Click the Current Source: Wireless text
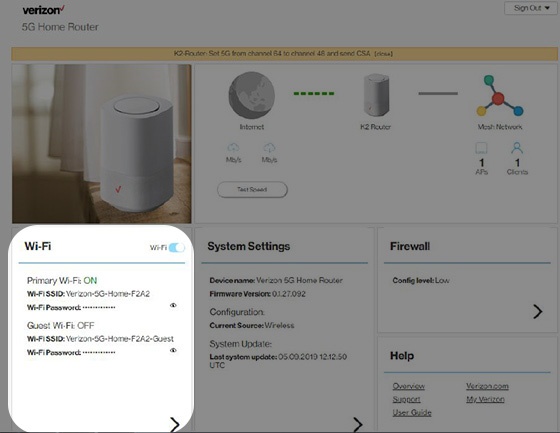The image size is (560, 433). click(252, 325)
